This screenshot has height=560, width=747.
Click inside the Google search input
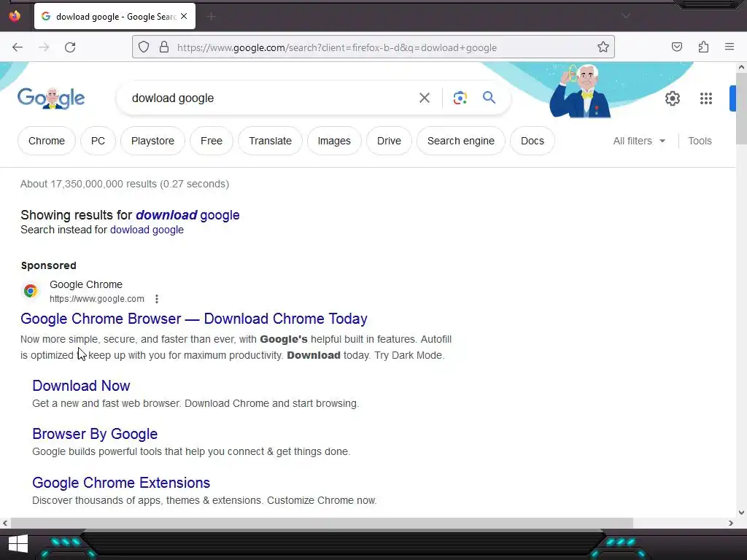267,98
